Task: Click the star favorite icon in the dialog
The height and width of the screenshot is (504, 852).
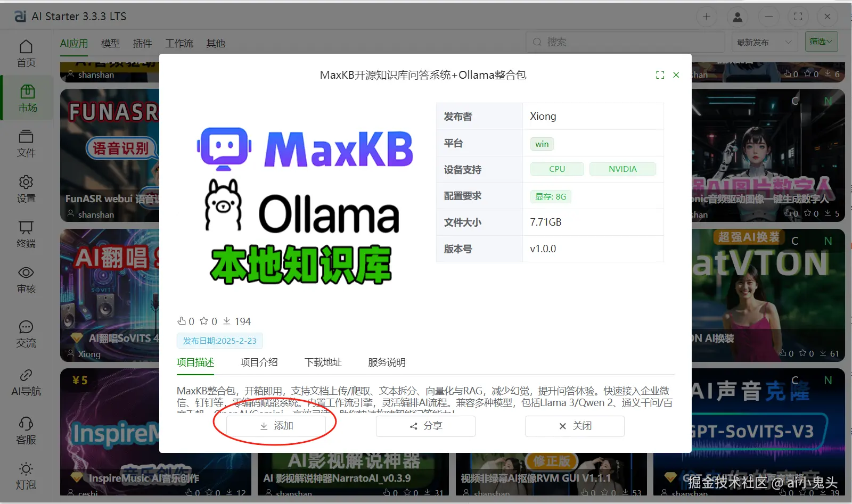Action: (x=204, y=321)
